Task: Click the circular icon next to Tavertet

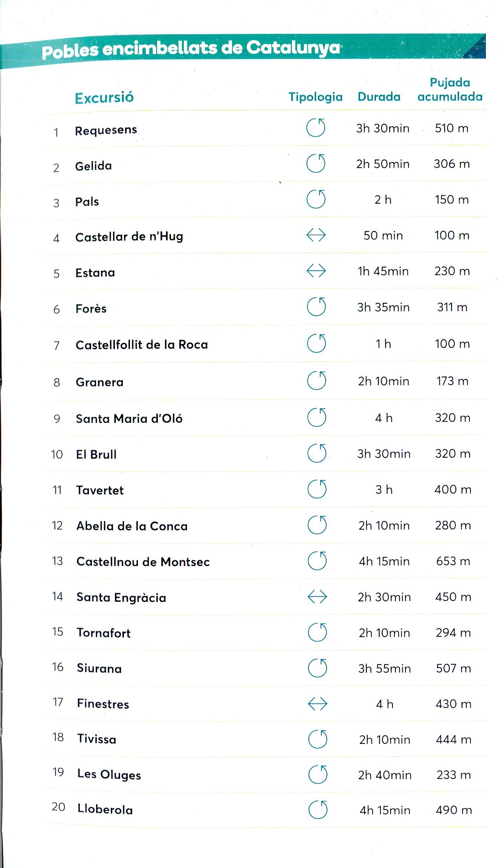Action: click(317, 489)
